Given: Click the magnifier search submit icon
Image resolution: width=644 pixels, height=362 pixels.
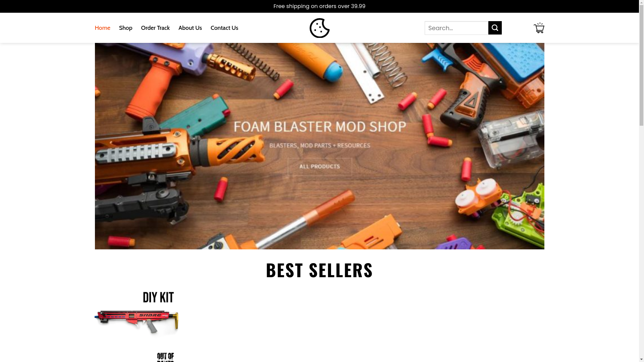Looking at the screenshot, I should [495, 28].
